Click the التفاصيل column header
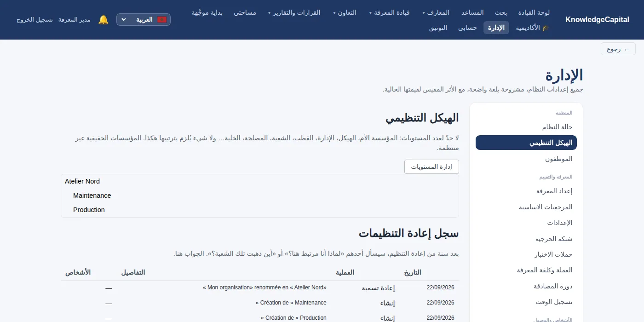The image size is (644, 322). [133, 272]
